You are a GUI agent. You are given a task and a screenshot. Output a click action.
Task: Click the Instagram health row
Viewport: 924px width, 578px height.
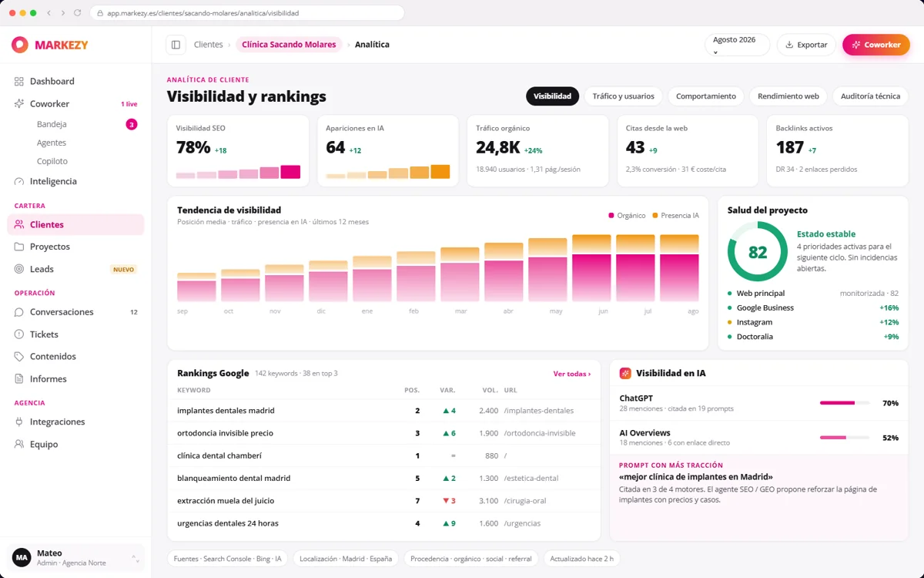tap(813, 322)
